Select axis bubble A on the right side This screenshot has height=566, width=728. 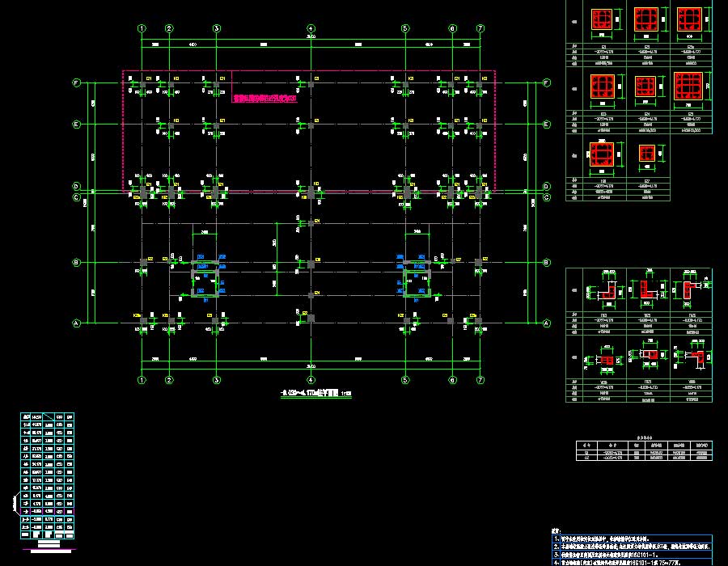tap(547, 323)
